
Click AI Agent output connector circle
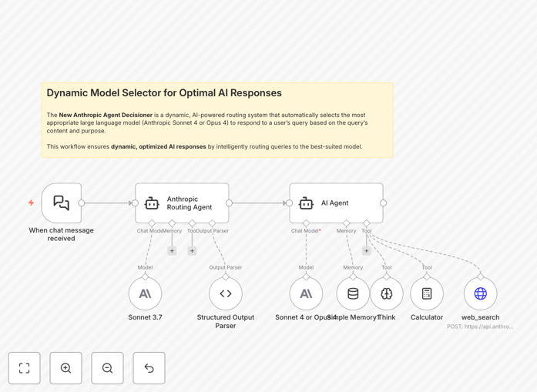click(383, 203)
